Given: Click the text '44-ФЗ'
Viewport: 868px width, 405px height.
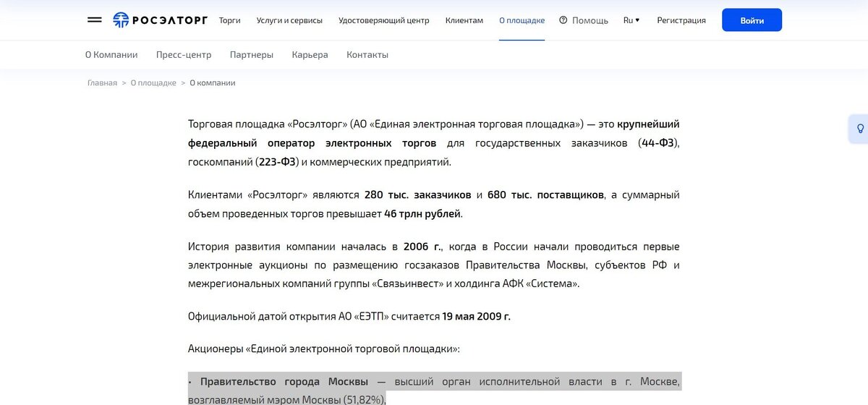Looking at the screenshot, I should pyautogui.click(x=658, y=143).
